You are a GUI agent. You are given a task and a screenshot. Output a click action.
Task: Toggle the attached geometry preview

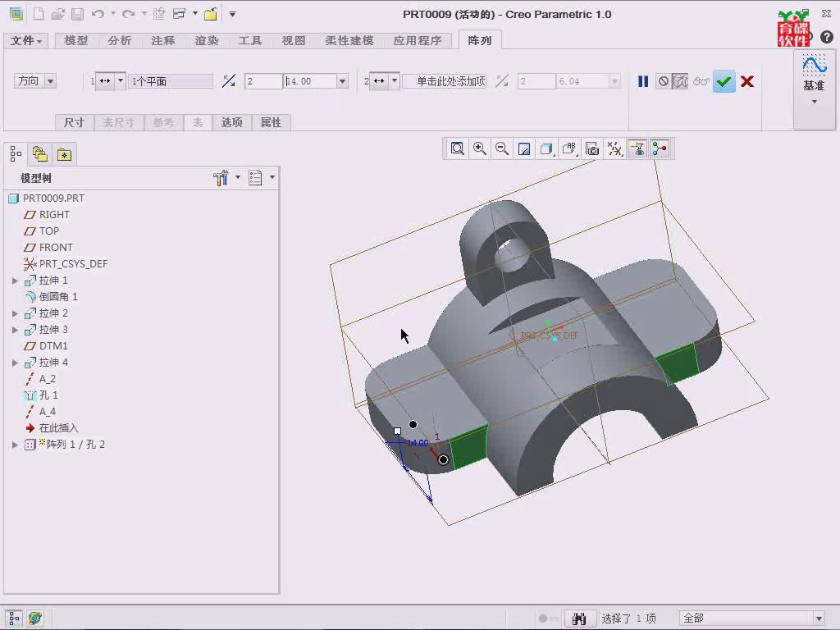click(x=680, y=81)
